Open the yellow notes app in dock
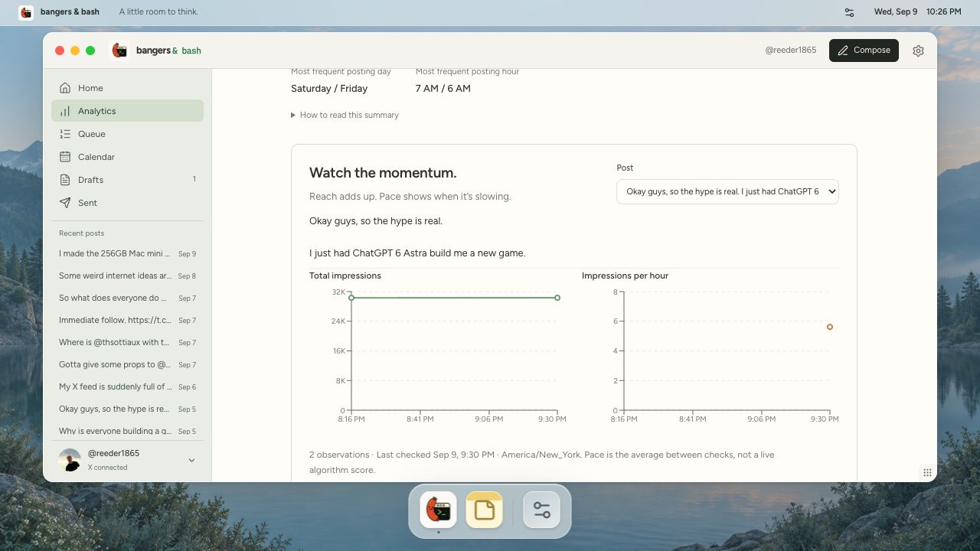The width and height of the screenshot is (980, 551). tap(484, 510)
